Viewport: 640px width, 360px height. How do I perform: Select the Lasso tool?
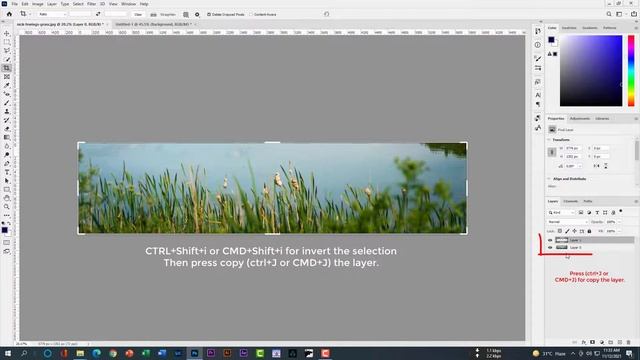coord(7,51)
